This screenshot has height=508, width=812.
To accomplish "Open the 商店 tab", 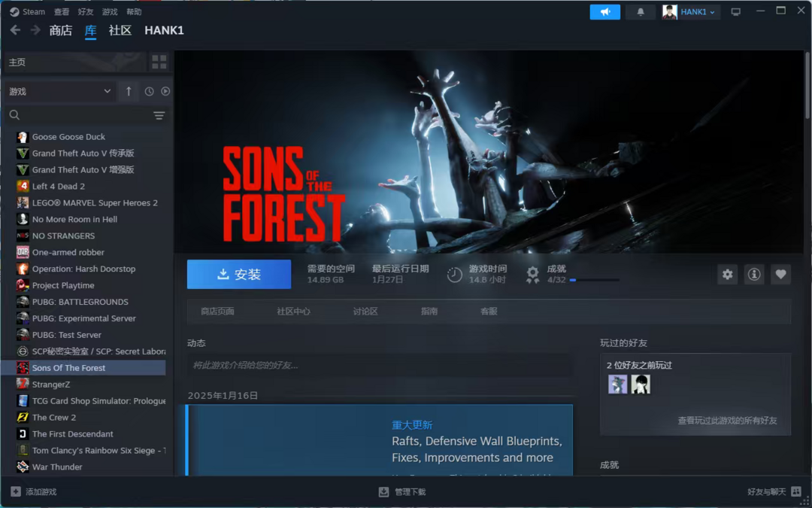I will pos(61,31).
